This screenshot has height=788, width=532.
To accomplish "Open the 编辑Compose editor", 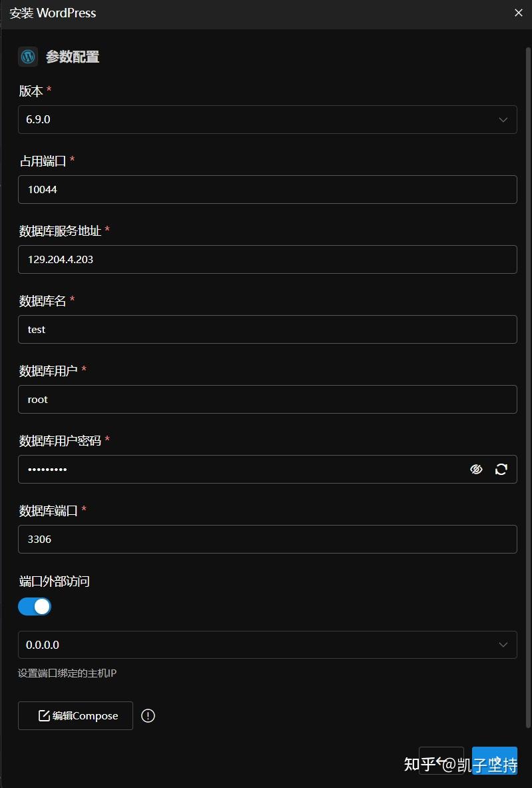I will 75,715.
